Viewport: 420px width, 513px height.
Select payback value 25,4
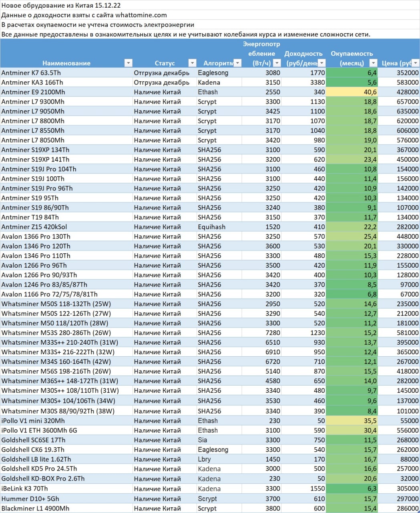[352, 236]
